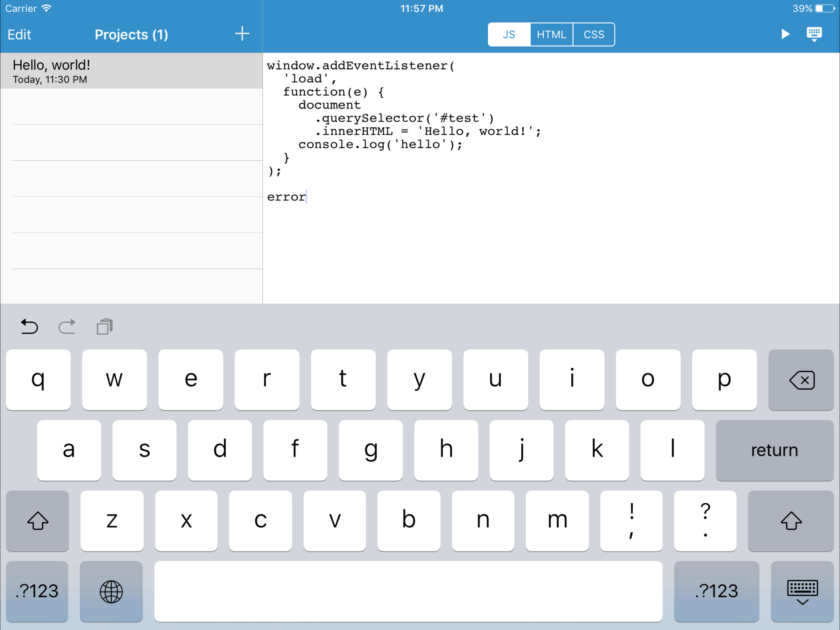Dismiss keyboard with bottom-right keyboard key
The width and height of the screenshot is (840, 630).
coord(802,591)
